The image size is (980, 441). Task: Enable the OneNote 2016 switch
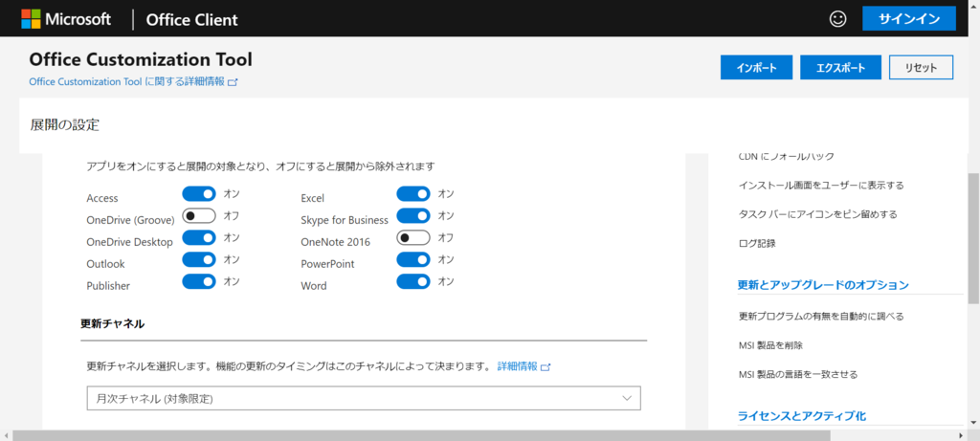click(x=413, y=238)
